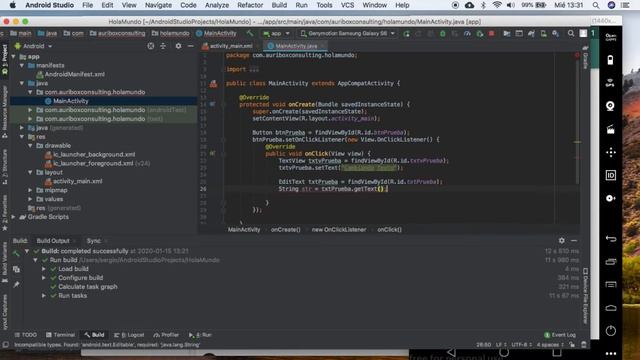Hide the Project panel minus icon

190,46
